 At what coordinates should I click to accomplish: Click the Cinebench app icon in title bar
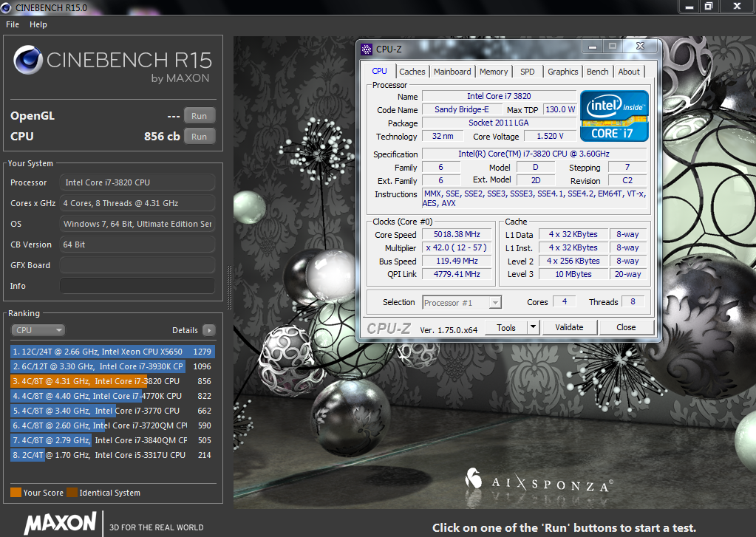click(6, 7)
